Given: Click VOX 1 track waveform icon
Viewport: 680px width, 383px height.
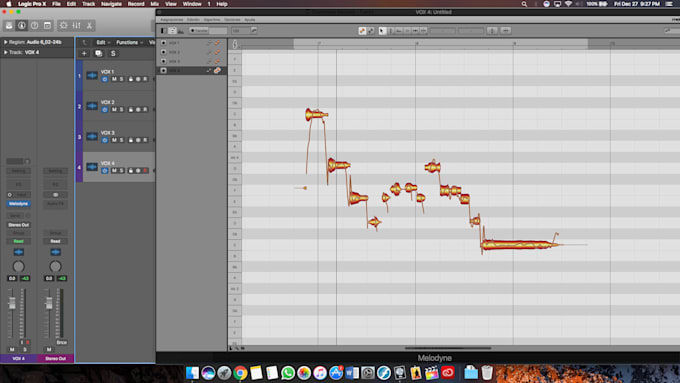Looking at the screenshot, I should (x=92, y=75).
